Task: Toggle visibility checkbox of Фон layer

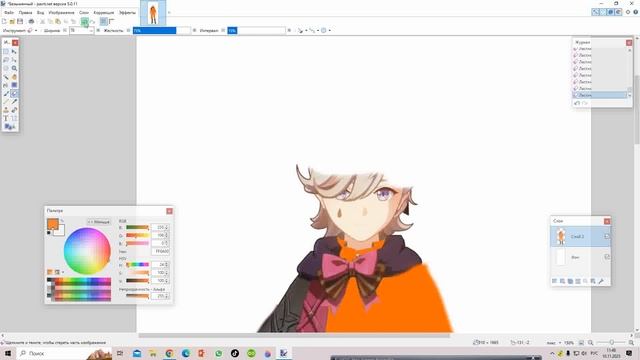Action: [607, 257]
